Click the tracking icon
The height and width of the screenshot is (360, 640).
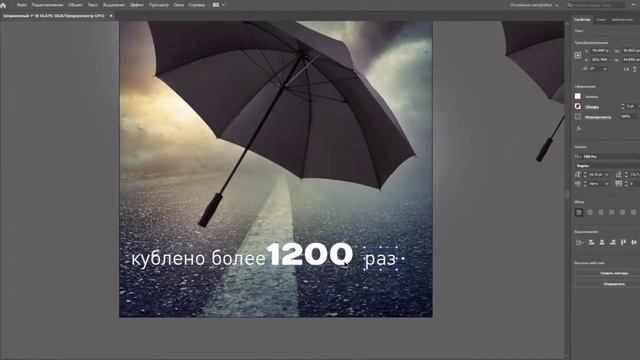pos(619,184)
